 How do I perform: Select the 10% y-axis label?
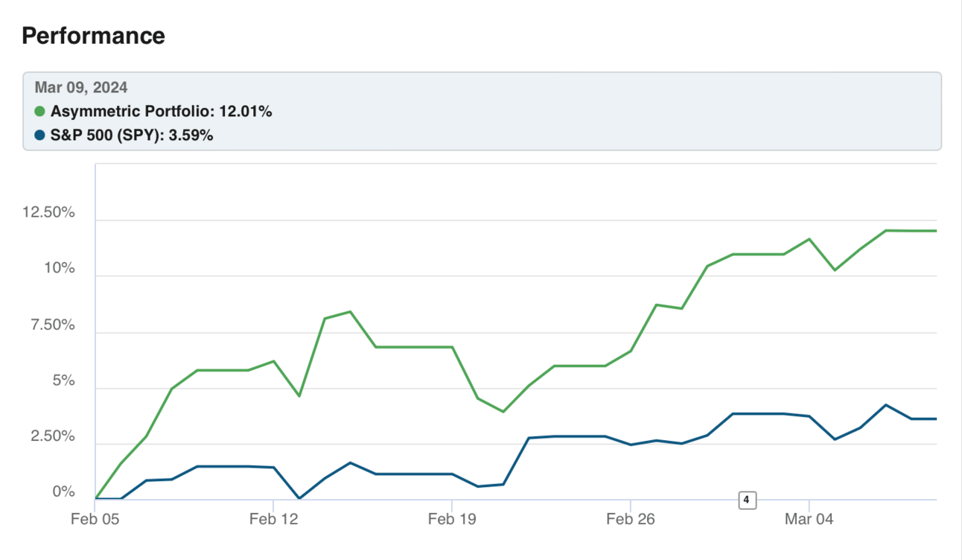pos(58,268)
